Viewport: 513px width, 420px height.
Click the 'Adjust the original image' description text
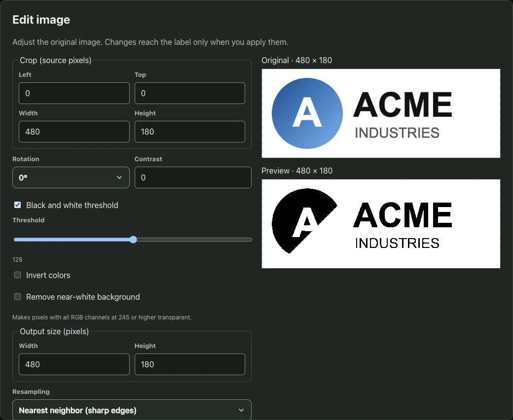[150, 42]
